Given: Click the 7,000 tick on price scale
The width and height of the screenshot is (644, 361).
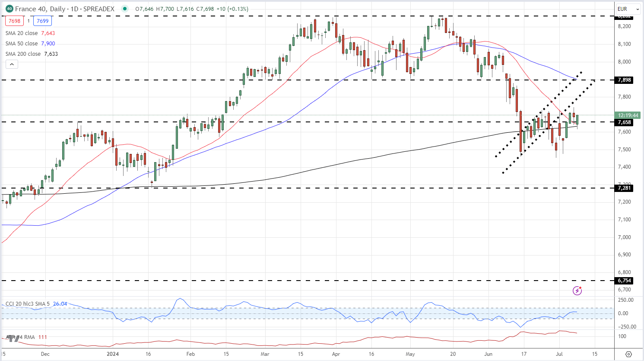Looking at the screenshot, I should [x=624, y=237].
